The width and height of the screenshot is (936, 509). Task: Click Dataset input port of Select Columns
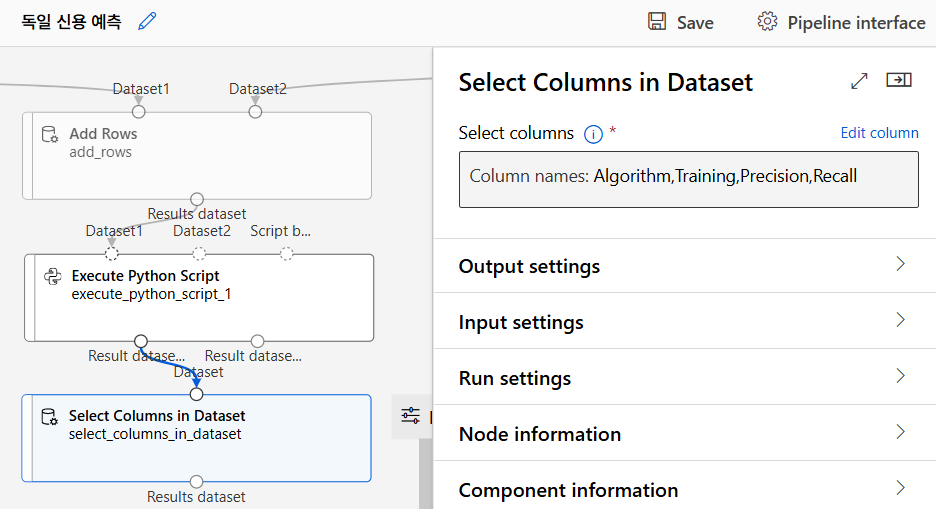pyautogui.click(x=196, y=394)
